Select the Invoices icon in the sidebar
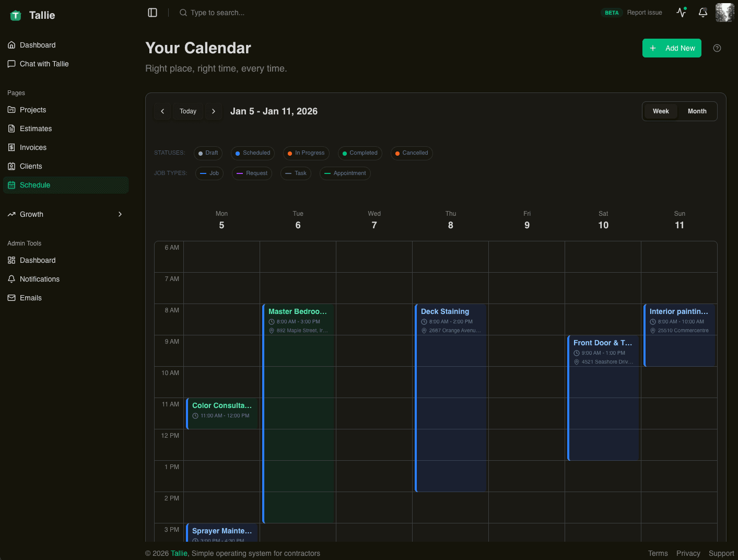This screenshot has height=560, width=738. [x=11, y=147]
